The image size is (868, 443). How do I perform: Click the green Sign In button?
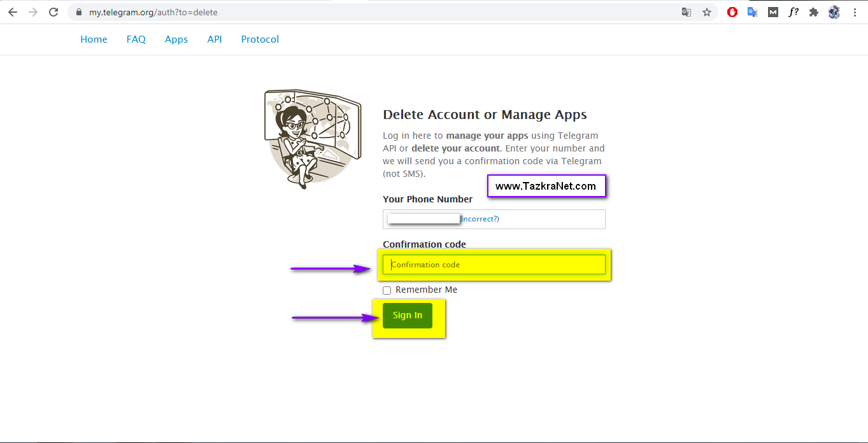pyautogui.click(x=408, y=316)
